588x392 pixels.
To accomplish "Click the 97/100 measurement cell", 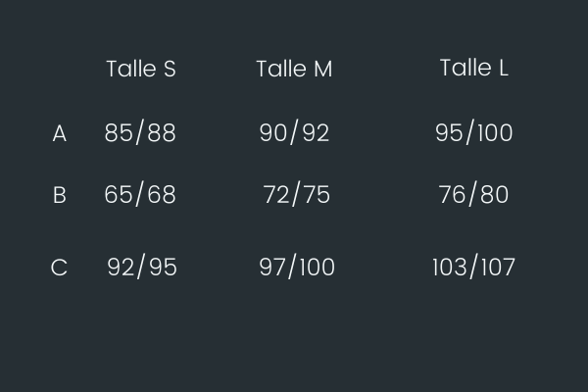I will tap(297, 267).
